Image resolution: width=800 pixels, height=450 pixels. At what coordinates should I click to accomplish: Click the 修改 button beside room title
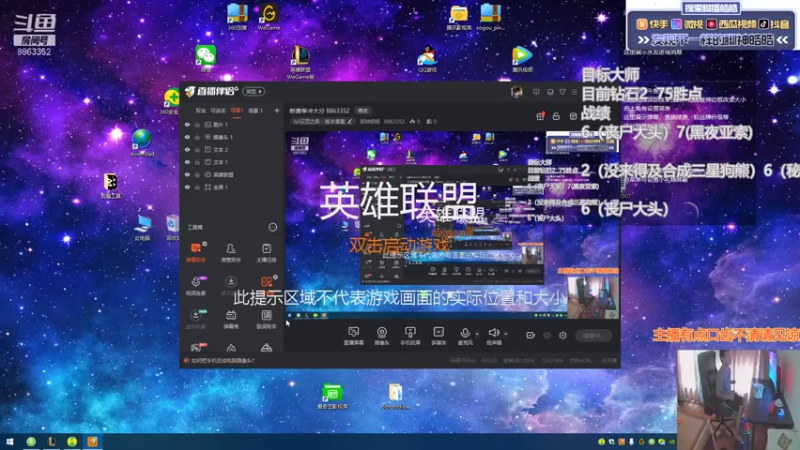coord(362,110)
